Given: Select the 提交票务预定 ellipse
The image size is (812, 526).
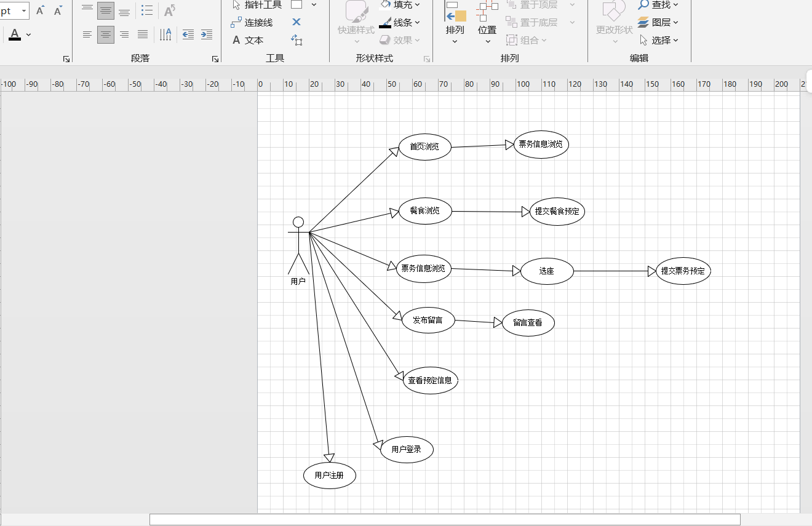Looking at the screenshot, I should point(683,271).
